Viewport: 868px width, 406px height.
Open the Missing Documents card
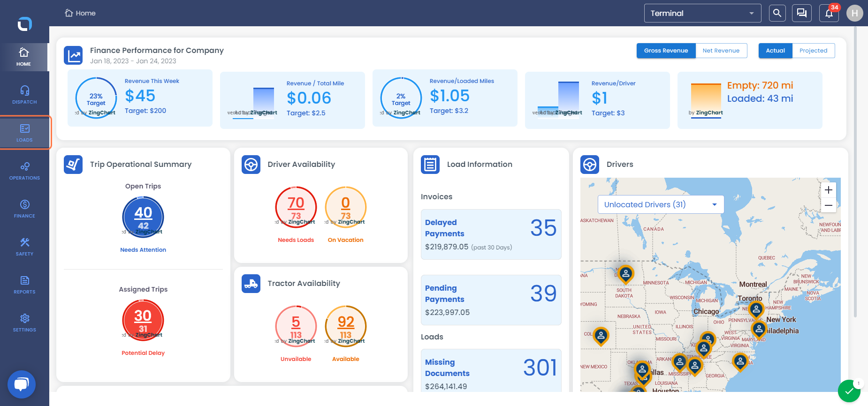click(x=491, y=370)
